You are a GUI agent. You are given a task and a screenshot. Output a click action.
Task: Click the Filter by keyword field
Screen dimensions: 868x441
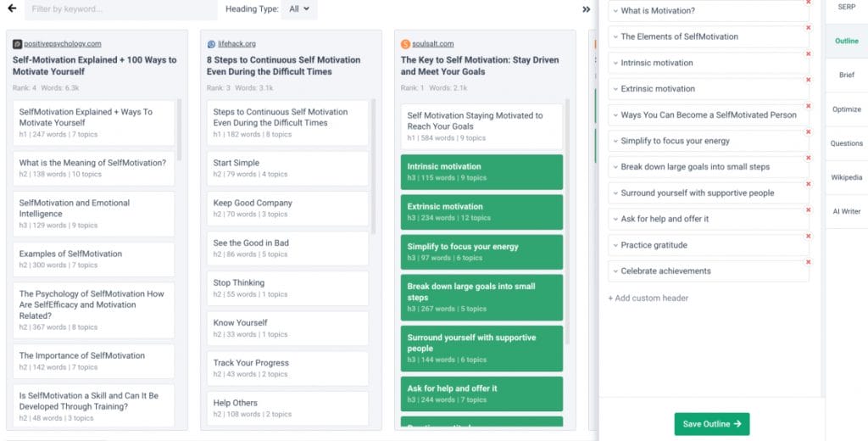[120, 9]
